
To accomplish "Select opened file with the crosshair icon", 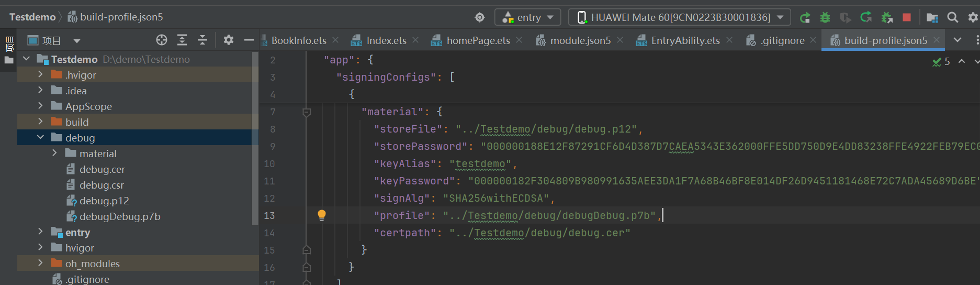I will point(162,40).
